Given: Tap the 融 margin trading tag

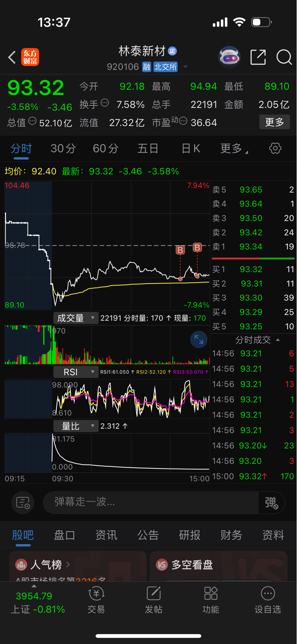Looking at the screenshot, I should pyautogui.click(x=146, y=67).
